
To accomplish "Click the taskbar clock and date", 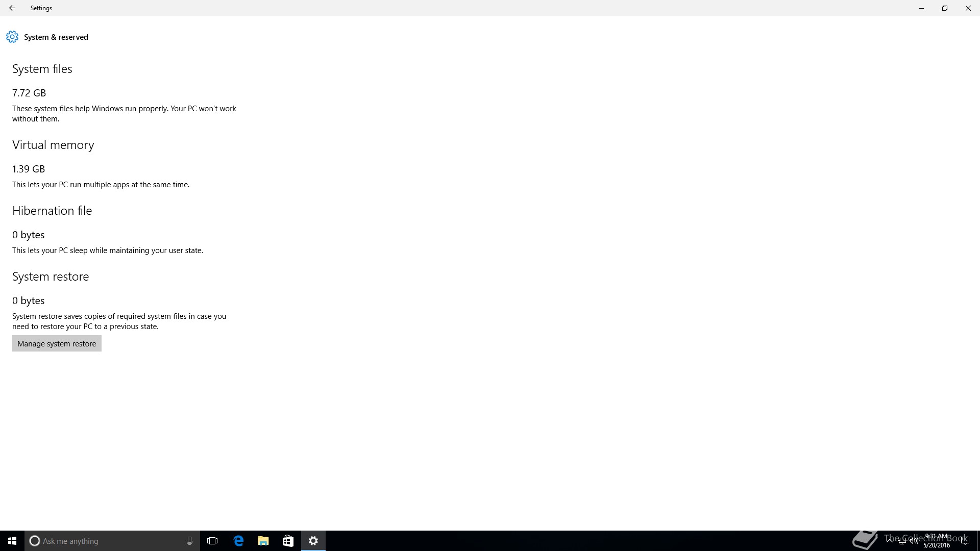I will pyautogui.click(x=936, y=541).
